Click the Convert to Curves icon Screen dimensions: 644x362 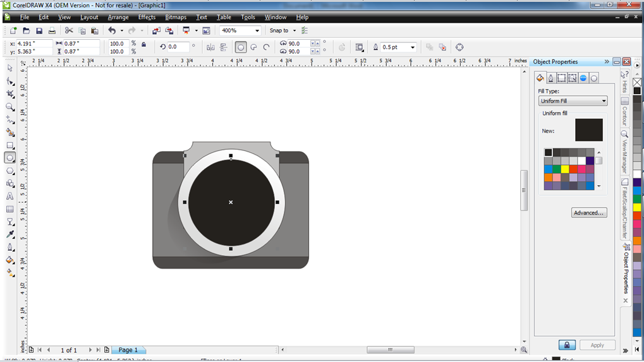(459, 47)
